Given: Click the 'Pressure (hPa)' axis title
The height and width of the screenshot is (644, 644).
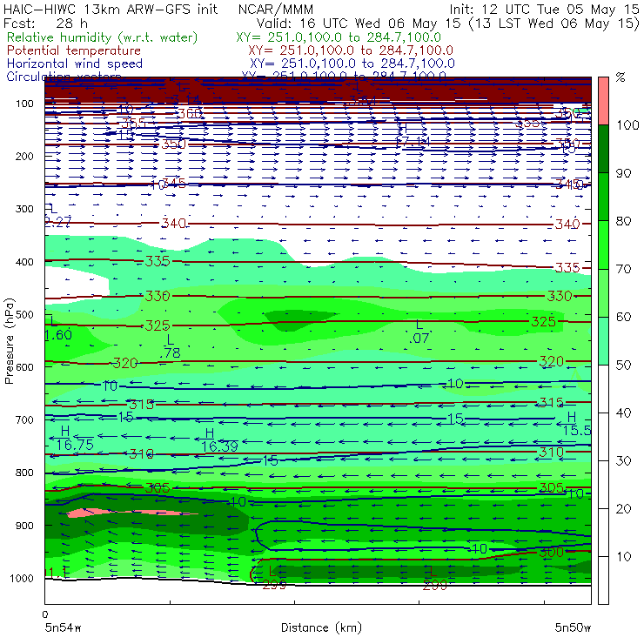Looking at the screenshot, I should coord(9,341).
